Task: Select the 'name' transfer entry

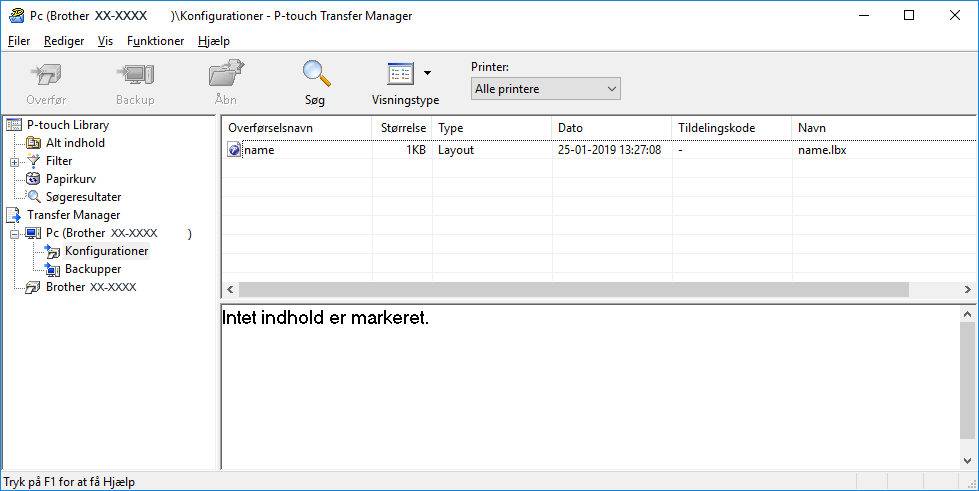Action: pos(259,150)
